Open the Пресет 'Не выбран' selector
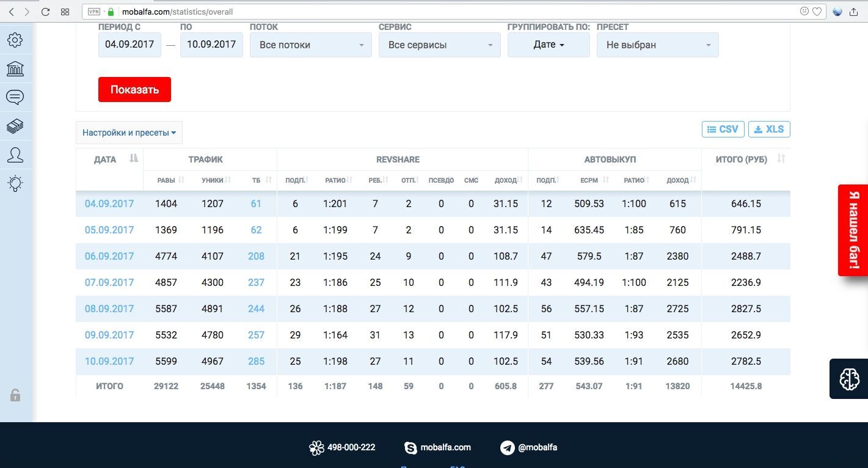The width and height of the screenshot is (868, 468). [657, 45]
